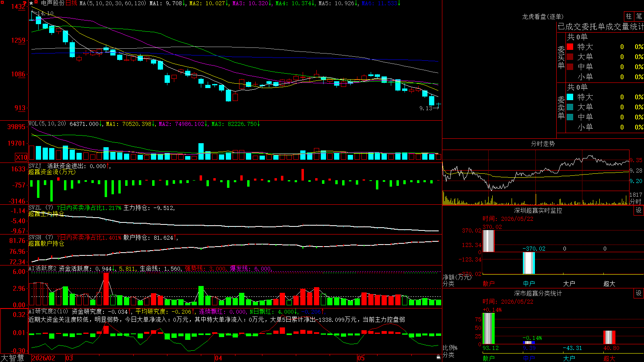Click the teal 大单 sell-order swatch
The image size is (644, 362).
(x=570, y=107)
